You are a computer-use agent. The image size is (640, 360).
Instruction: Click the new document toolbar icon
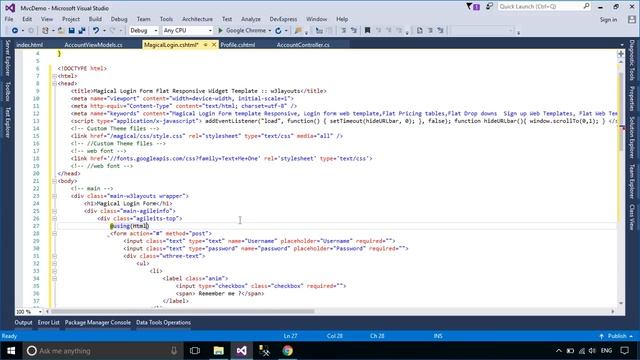[x=420, y=31]
